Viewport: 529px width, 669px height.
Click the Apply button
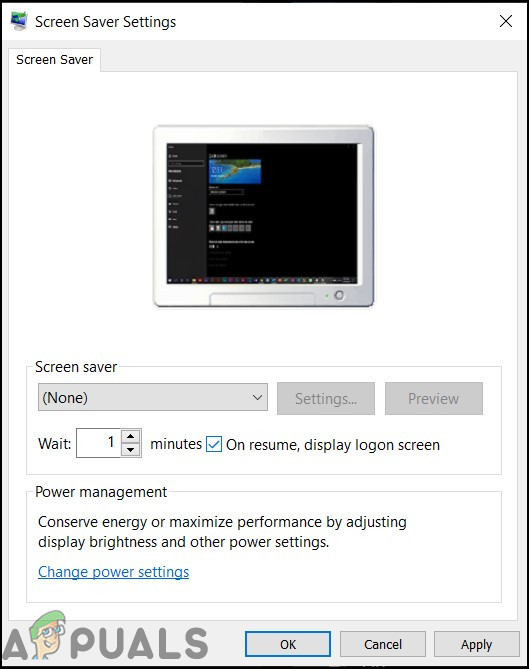(x=477, y=644)
